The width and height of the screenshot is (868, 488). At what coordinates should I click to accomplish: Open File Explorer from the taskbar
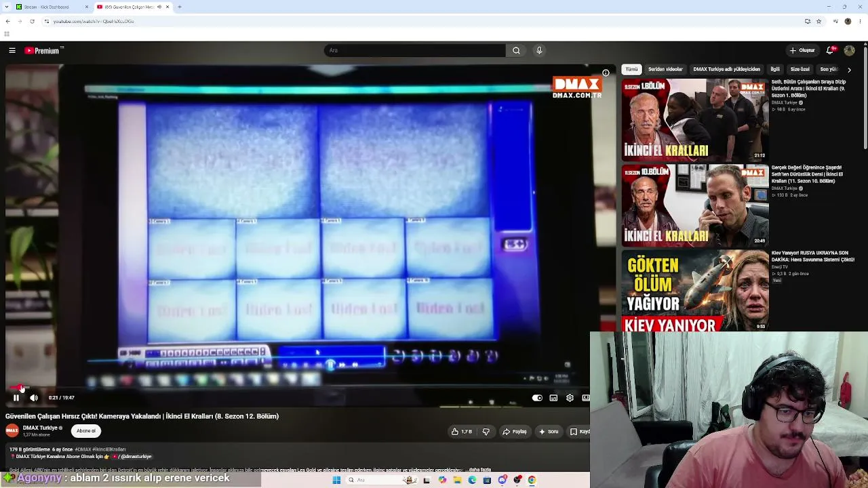457,480
